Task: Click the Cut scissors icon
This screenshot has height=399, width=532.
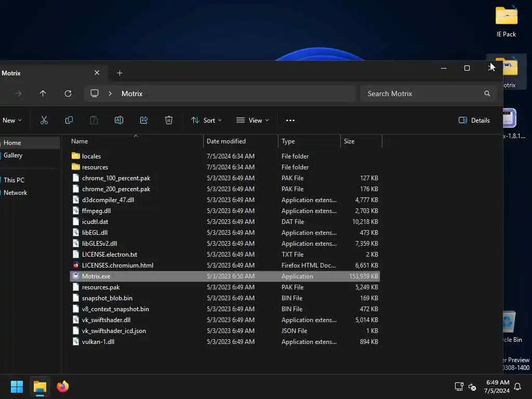Action: (x=44, y=120)
